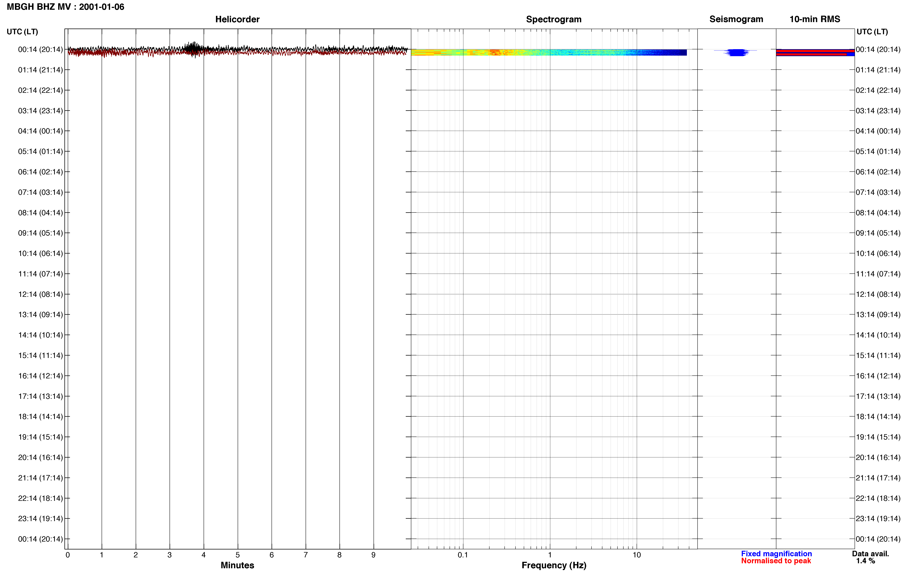Click left-axis time label 07:14 (03:14)
Viewport: 924px width, 578px height.
tap(40, 192)
